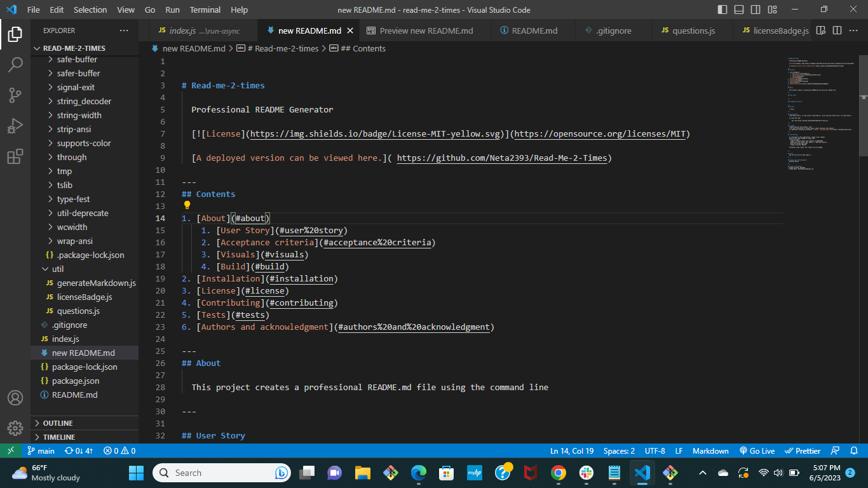Open the Explorer view in activity bar

[x=15, y=34]
